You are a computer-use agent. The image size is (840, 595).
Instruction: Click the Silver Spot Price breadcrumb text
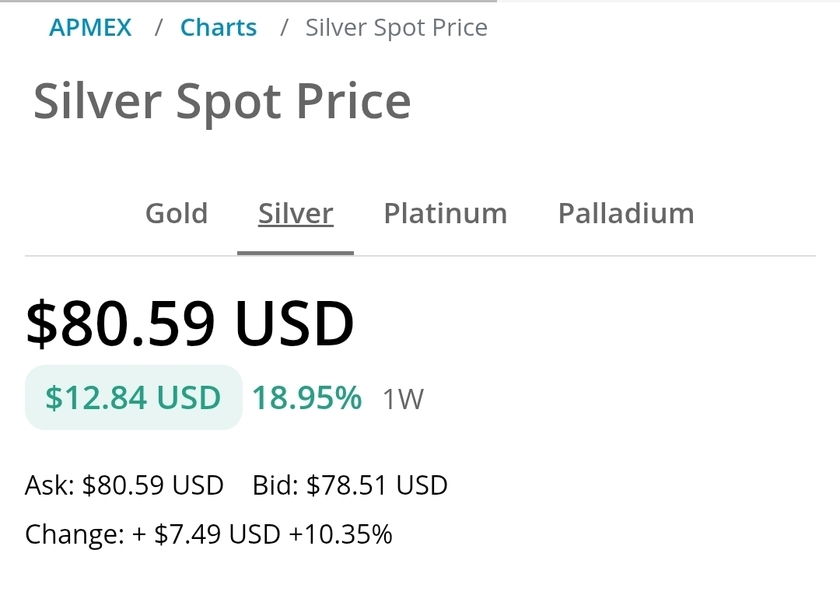(x=396, y=27)
